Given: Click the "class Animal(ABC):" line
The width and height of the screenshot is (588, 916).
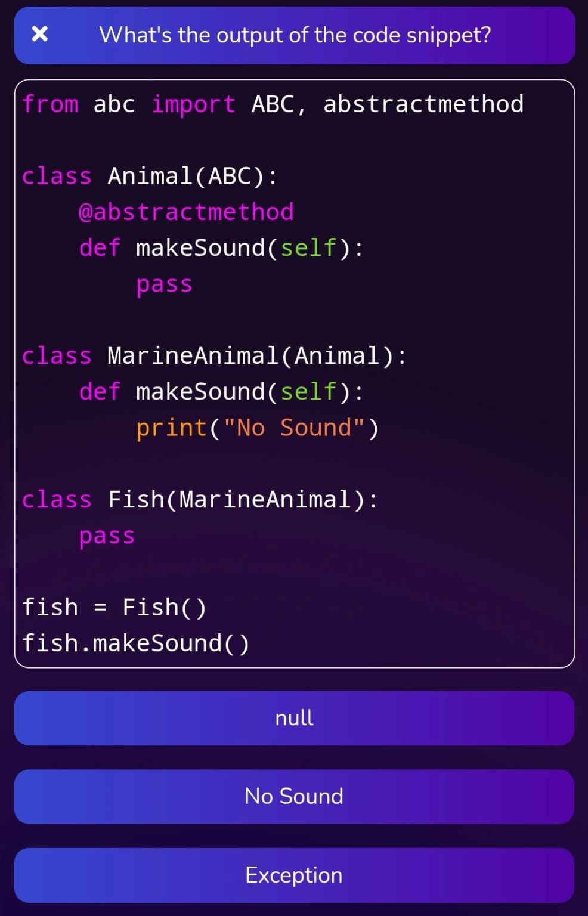Looking at the screenshot, I should click(x=150, y=177).
